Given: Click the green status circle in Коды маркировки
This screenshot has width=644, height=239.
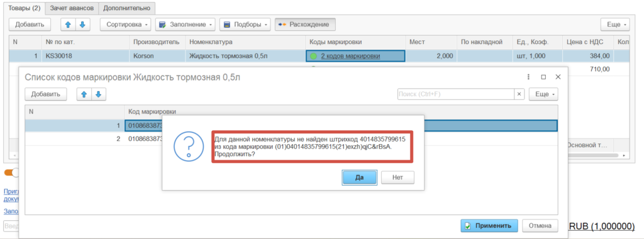Looking at the screenshot, I should click(314, 56).
